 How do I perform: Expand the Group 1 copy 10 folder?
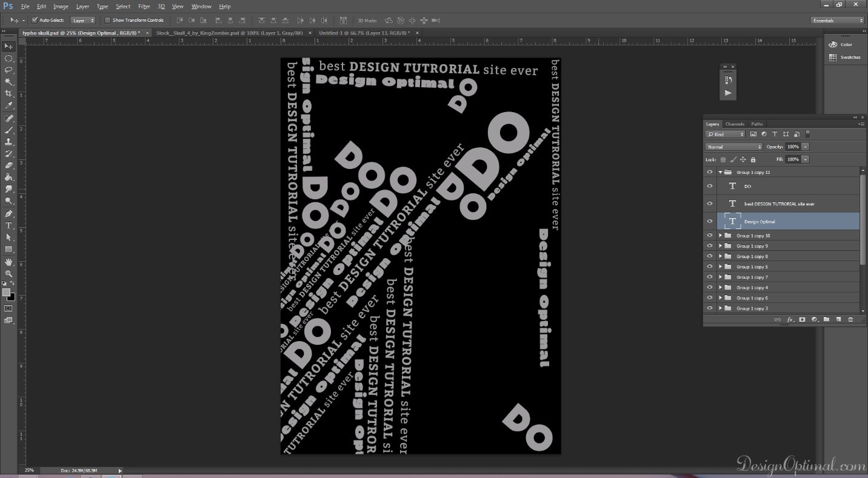click(720, 236)
